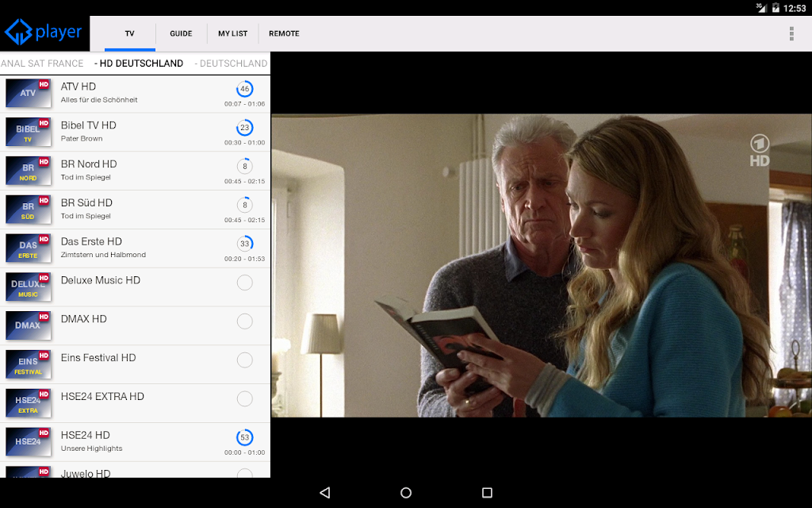This screenshot has height=508, width=812.
Task: Tap the 3G signal status icon
Action: click(x=761, y=7)
